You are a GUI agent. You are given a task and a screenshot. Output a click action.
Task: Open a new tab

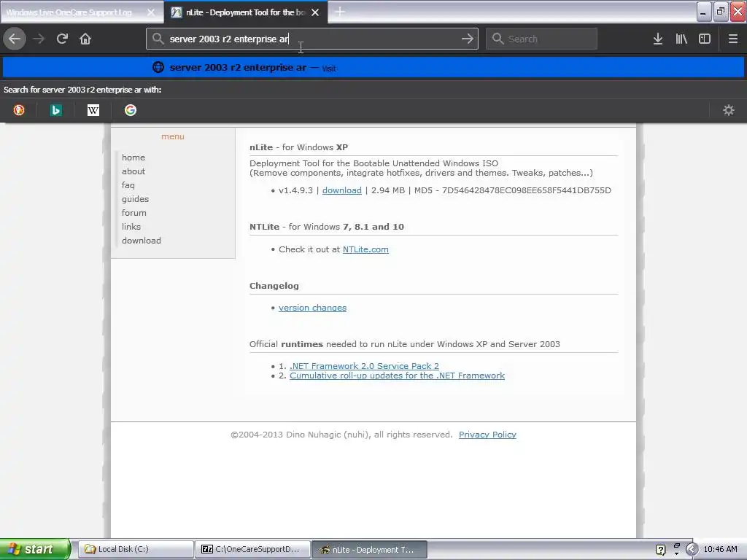(x=340, y=12)
